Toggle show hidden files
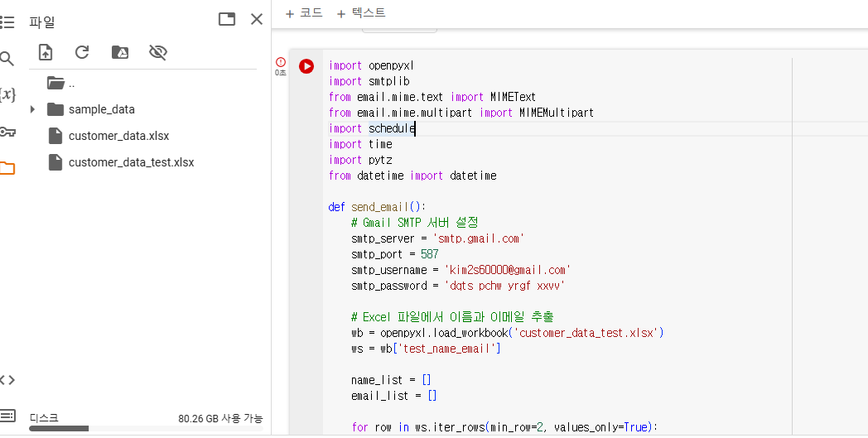Viewport: 868px width, 438px height. coord(157,53)
